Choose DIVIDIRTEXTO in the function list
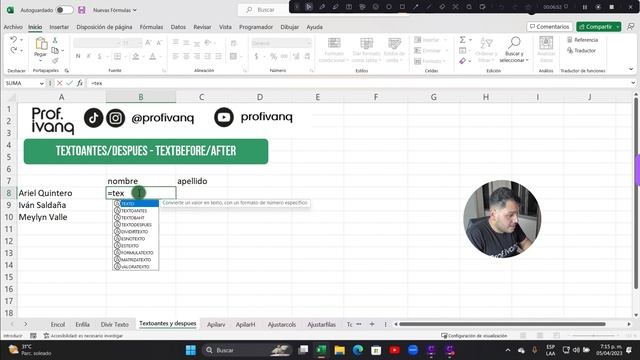 point(136,231)
